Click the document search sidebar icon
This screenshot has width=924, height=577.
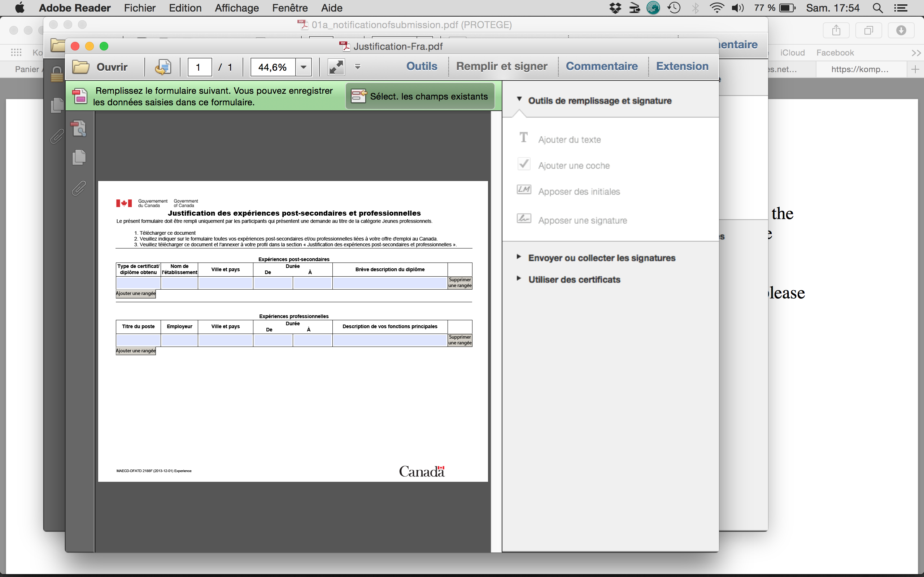(79, 128)
